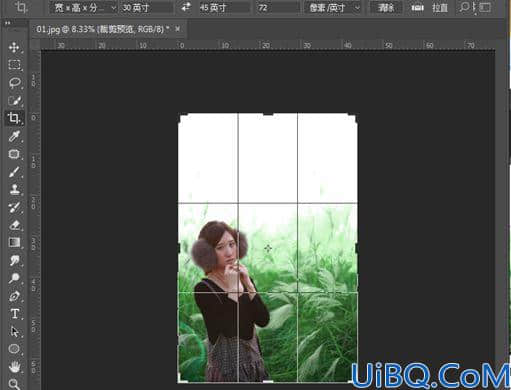
Task: Select the Eyedropper tool
Action: click(14, 136)
